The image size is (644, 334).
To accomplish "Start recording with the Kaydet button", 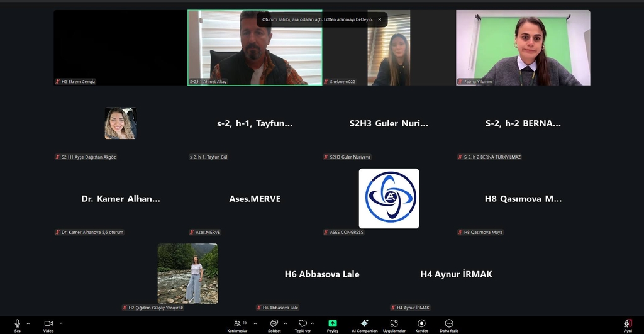I will 421,323.
